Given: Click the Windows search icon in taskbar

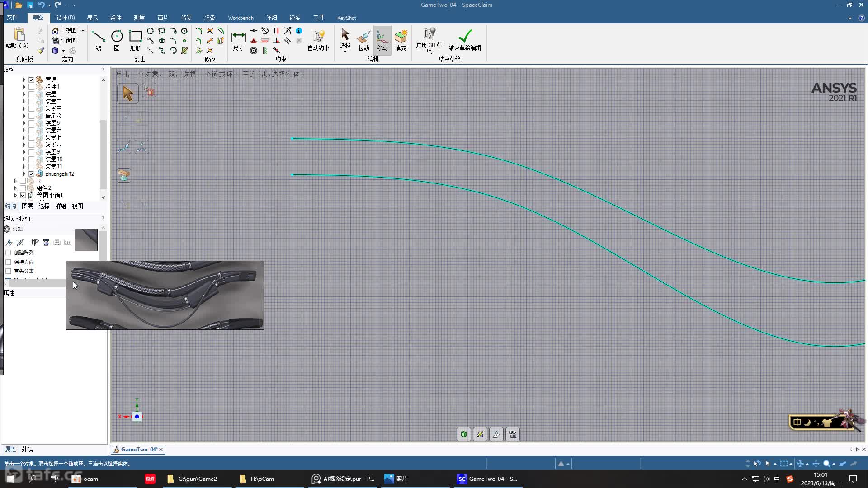Looking at the screenshot, I should 33,479.
